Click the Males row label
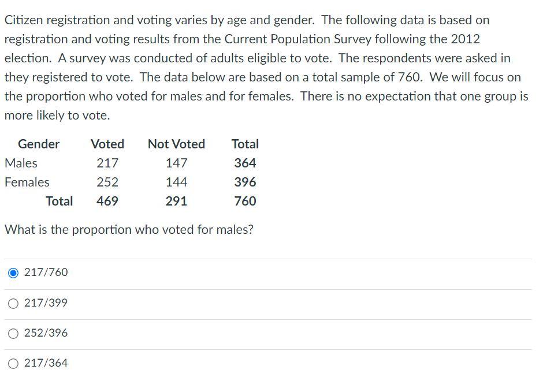 (21, 163)
